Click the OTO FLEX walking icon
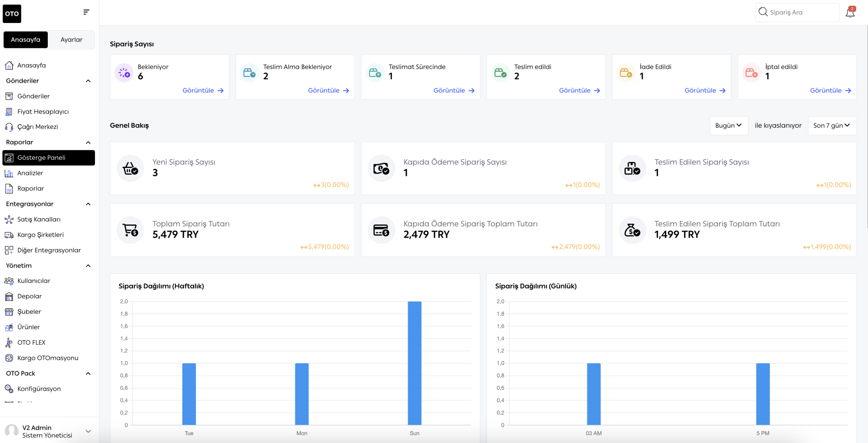 [x=9, y=343]
